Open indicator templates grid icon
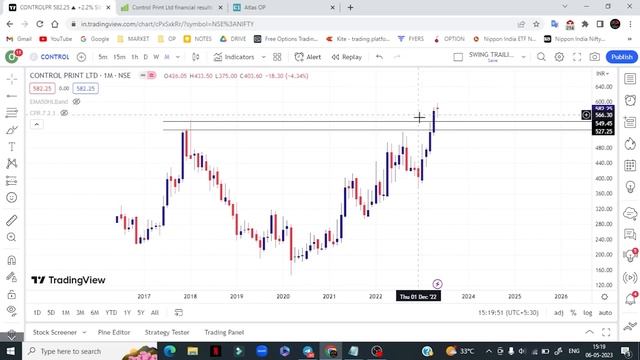The height and width of the screenshot is (360, 640). coord(277,57)
